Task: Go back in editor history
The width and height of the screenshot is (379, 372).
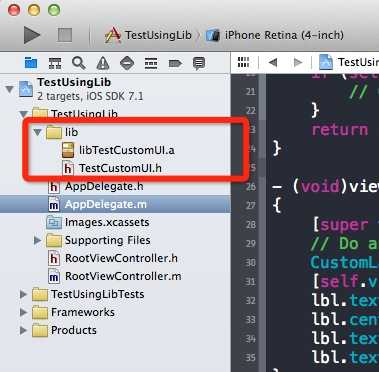Action: coord(273,62)
